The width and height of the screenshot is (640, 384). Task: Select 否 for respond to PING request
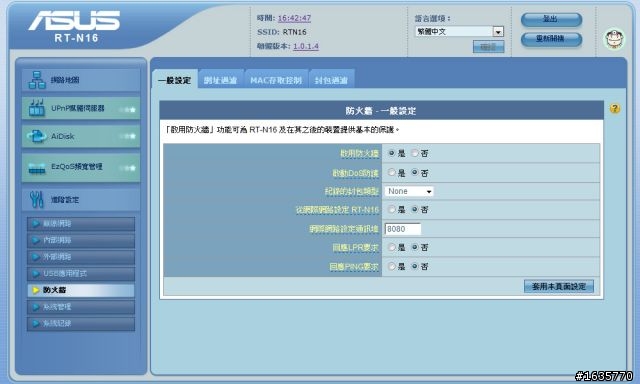[x=415, y=266]
